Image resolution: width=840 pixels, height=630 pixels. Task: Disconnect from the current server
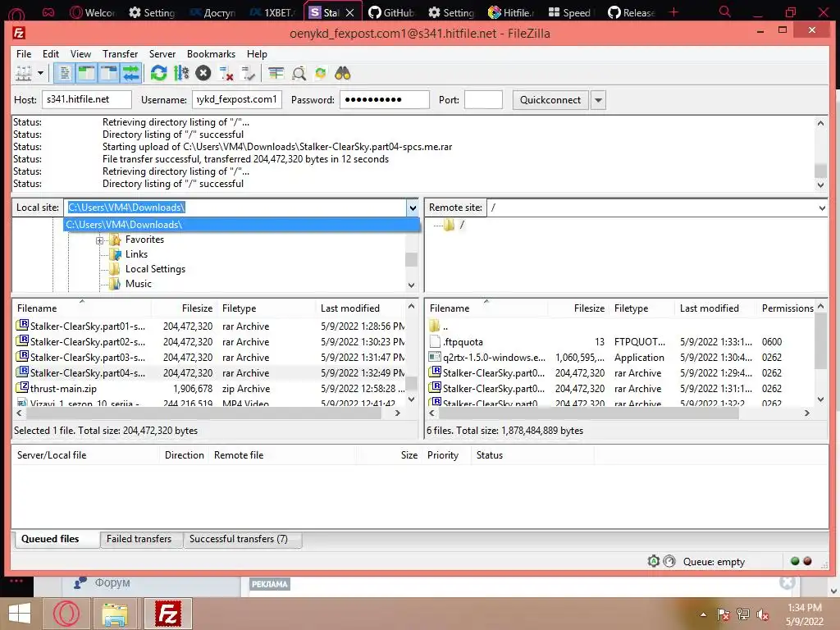[x=226, y=73]
